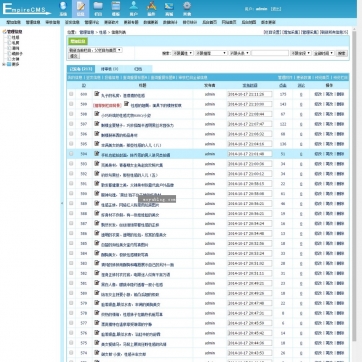Click the edit icon in row ID 598
The height and width of the screenshot is (362, 362).
point(97,114)
